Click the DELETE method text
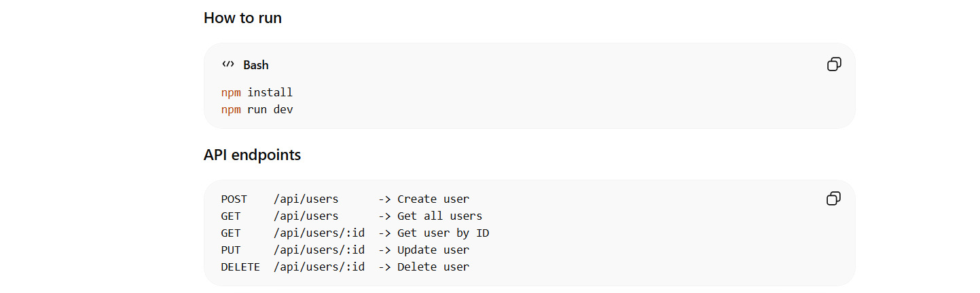This screenshot has height=293, width=980. click(x=240, y=267)
